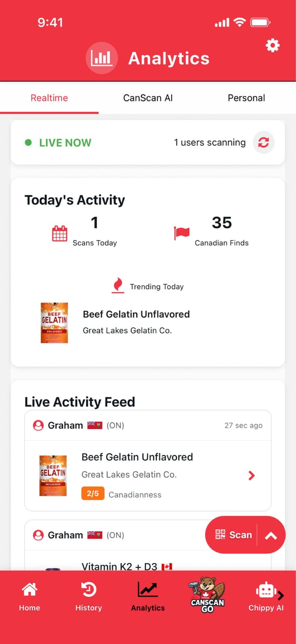Tap the flame icon for Trending Today
296x644 pixels.
117,286
